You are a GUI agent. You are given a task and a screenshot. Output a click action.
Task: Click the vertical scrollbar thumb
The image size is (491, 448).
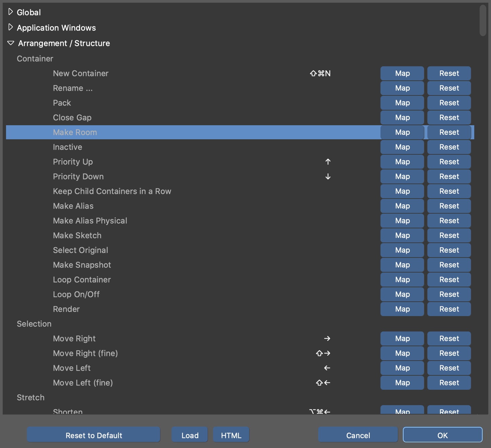pos(483,20)
